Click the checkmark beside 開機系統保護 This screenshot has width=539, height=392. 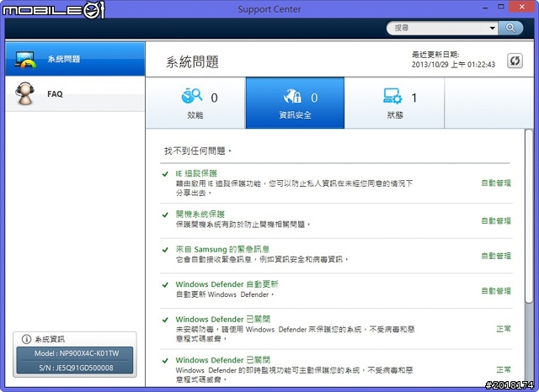pos(165,215)
